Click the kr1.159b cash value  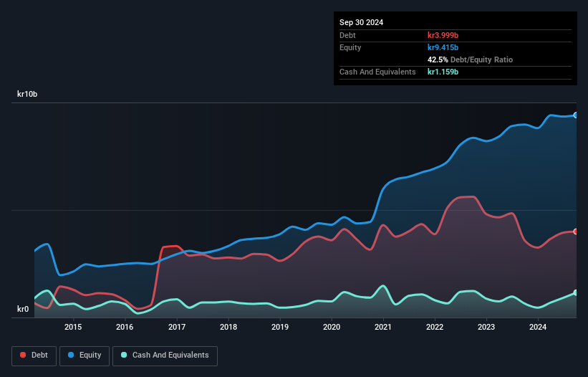443,72
